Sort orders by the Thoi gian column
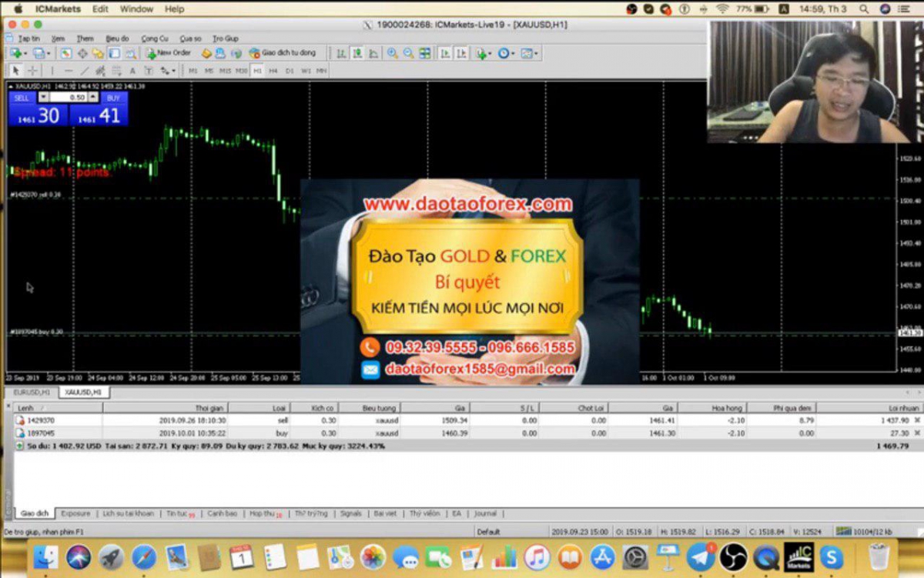 (x=166, y=408)
